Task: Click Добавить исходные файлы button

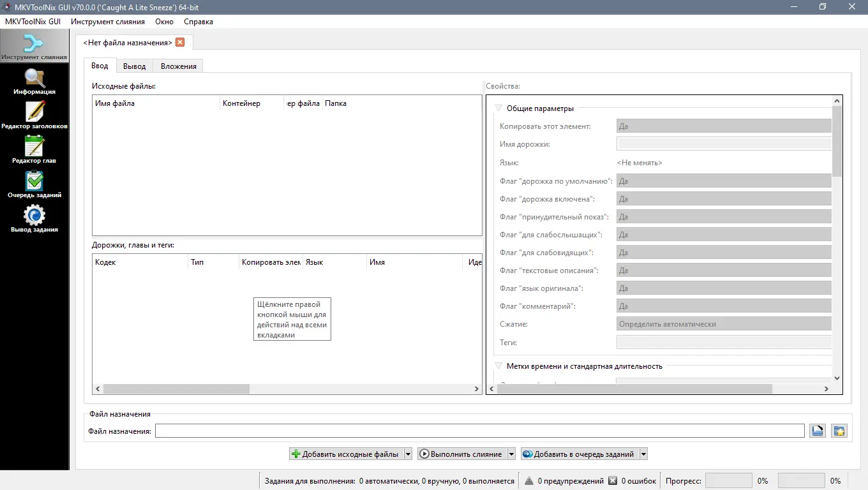Action: point(347,454)
